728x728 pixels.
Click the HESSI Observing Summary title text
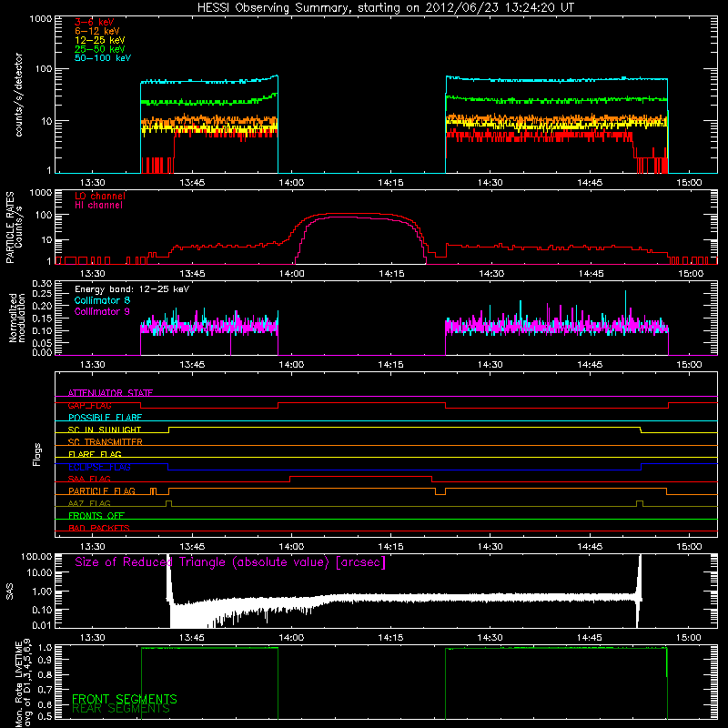point(385,8)
